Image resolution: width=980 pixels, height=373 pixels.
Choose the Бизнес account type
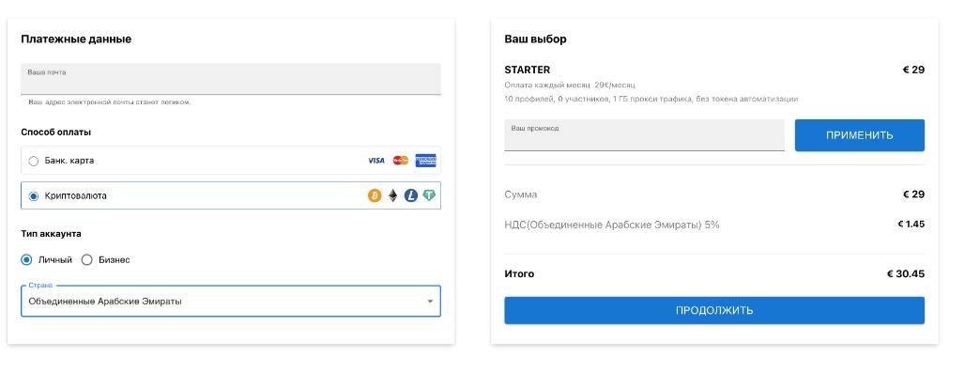click(87, 259)
